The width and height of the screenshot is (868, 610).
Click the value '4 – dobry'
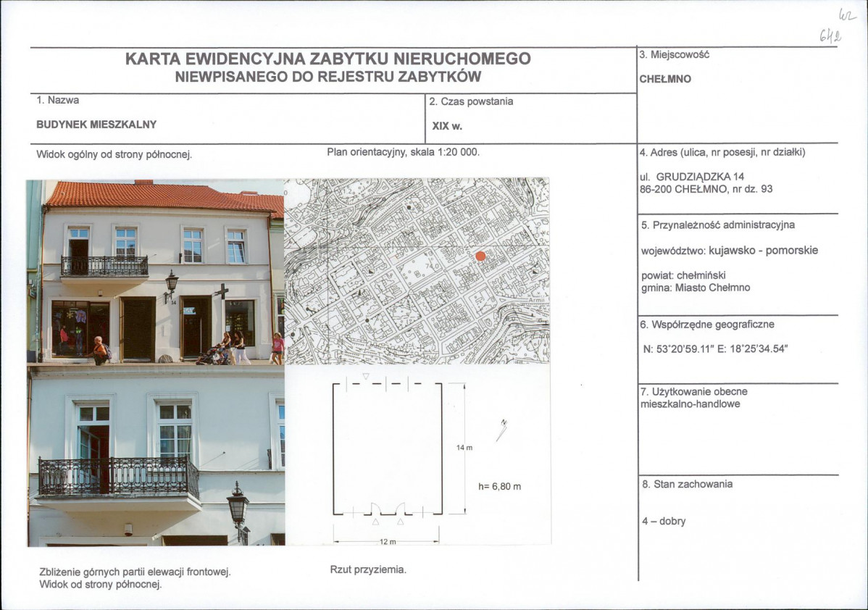click(664, 522)
